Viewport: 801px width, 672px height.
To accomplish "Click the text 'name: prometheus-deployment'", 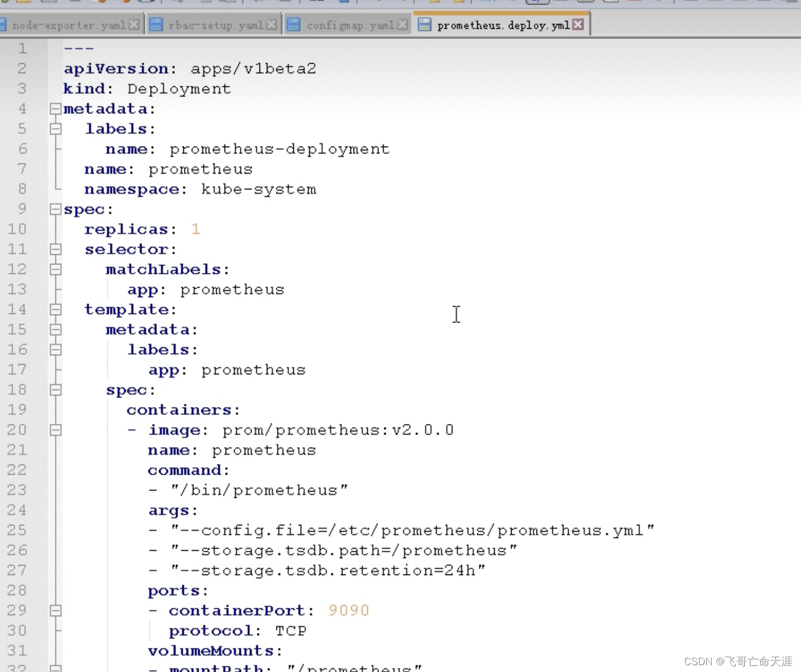I will [x=247, y=149].
